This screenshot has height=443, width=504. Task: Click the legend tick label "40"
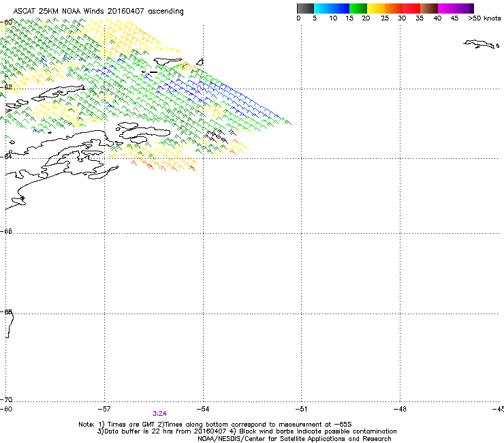pos(437,18)
